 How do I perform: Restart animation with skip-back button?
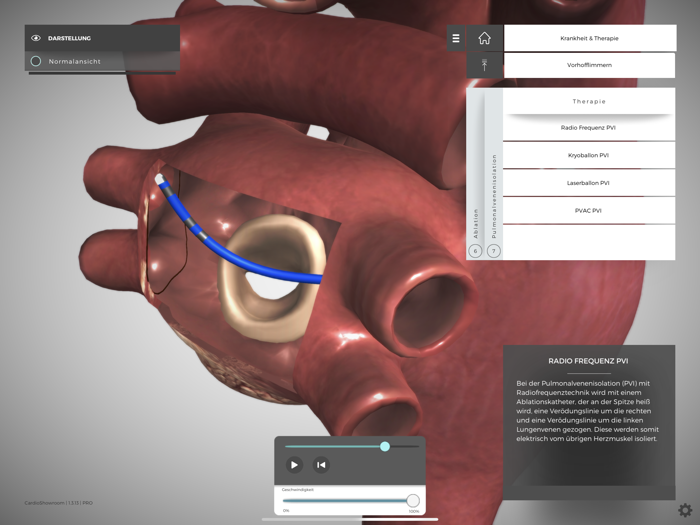[x=321, y=465]
